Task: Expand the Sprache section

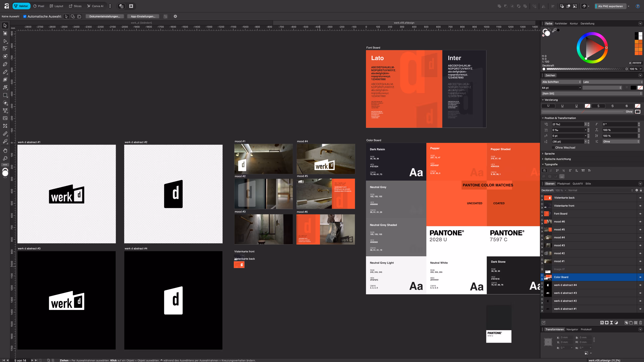Action: click(543, 154)
